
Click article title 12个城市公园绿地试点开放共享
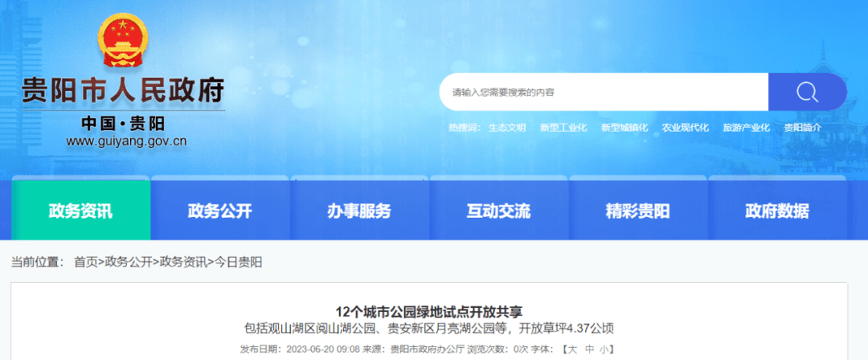tap(429, 311)
